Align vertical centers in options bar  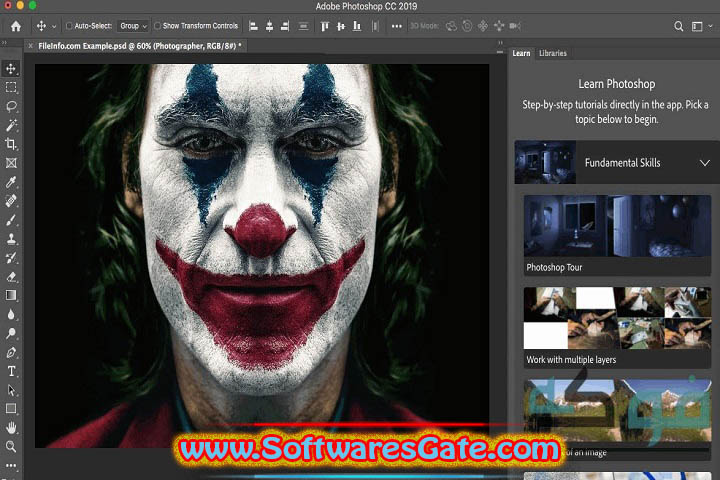[x=341, y=26]
